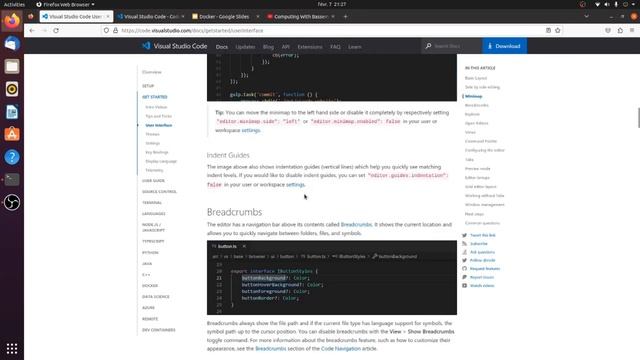Viewport: 640px width, 360px height.
Task: Open settings link under Indent Guides
Action: [x=295, y=184]
